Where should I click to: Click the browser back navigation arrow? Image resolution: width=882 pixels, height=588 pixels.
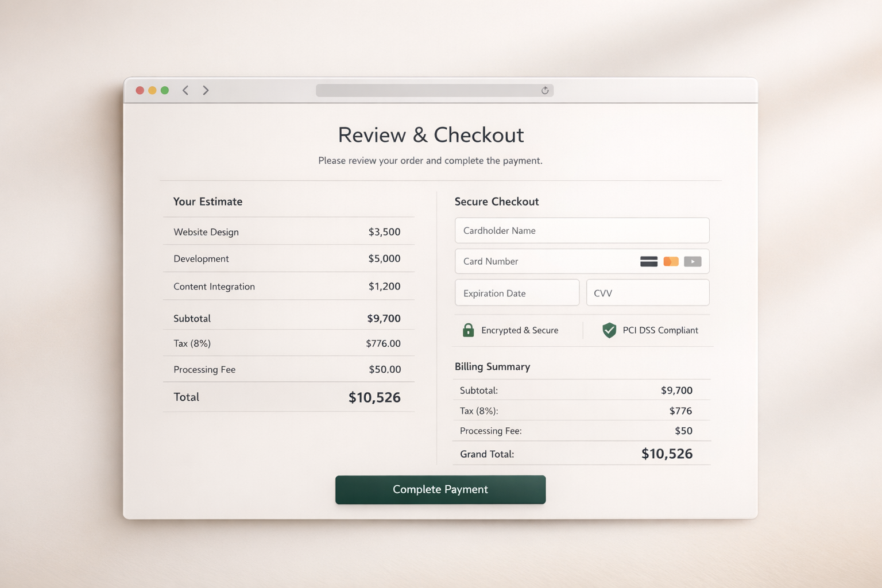point(185,90)
